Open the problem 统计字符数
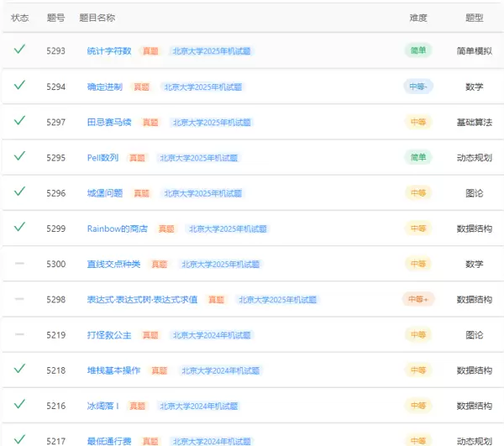The image size is (504, 446). pos(109,51)
